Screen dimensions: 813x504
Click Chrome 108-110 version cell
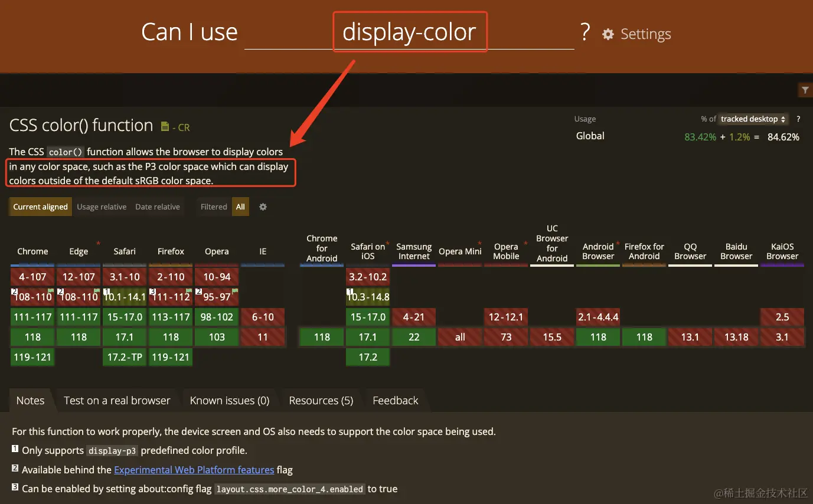pos(32,297)
